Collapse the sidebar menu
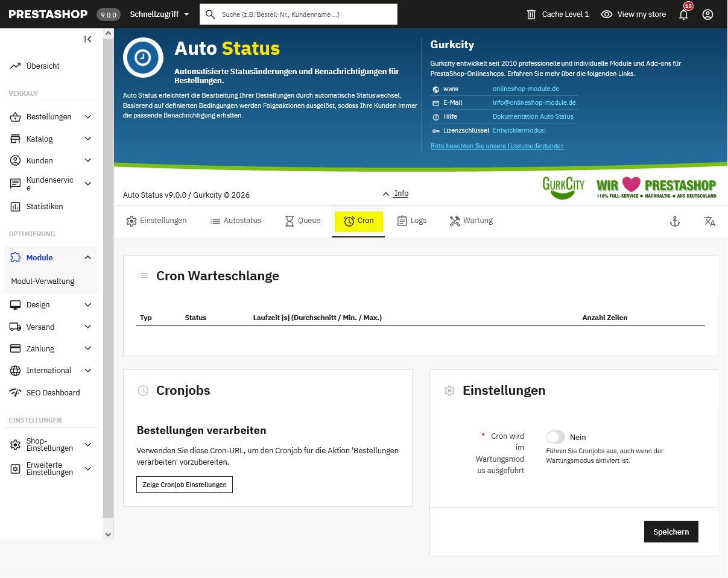This screenshot has height=578, width=728. pyautogui.click(x=88, y=39)
